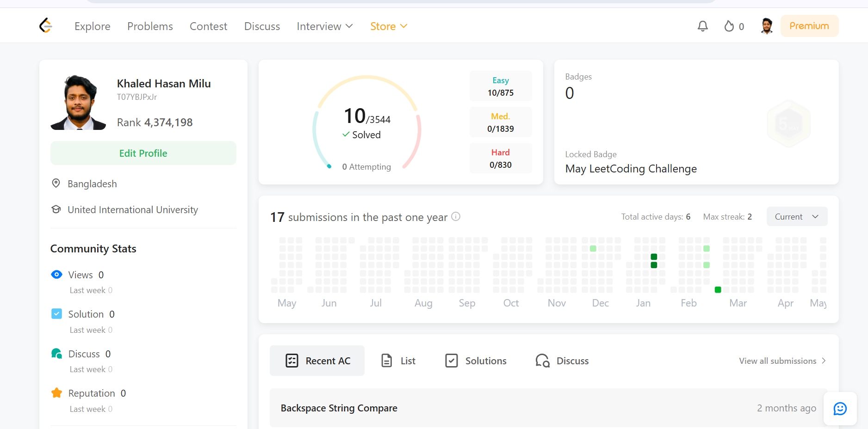The height and width of the screenshot is (429, 868).
Task: Click the submissions info icon
Action: coord(456,216)
